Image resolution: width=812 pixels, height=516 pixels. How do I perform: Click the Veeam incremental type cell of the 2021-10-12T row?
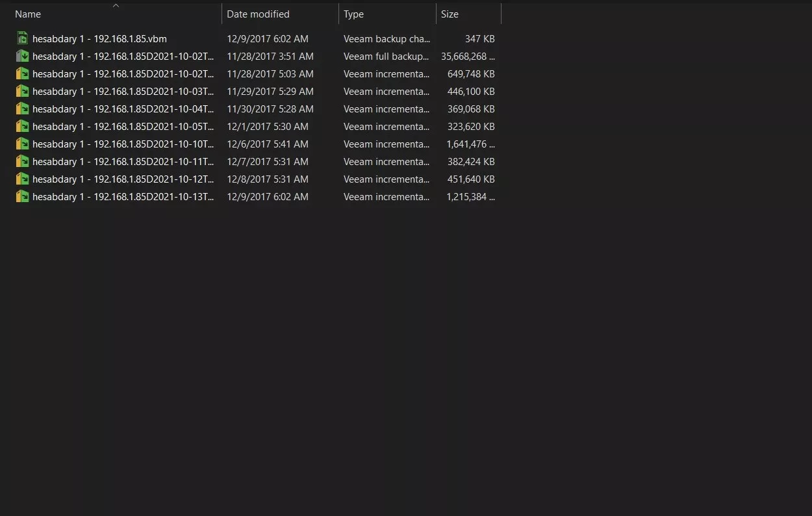pyautogui.click(x=387, y=179)
